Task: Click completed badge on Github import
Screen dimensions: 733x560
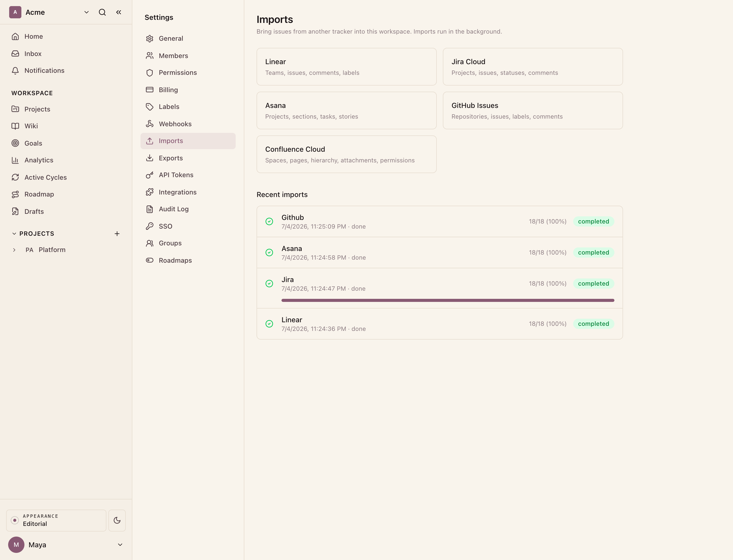Action: click(x=593, y=221)
